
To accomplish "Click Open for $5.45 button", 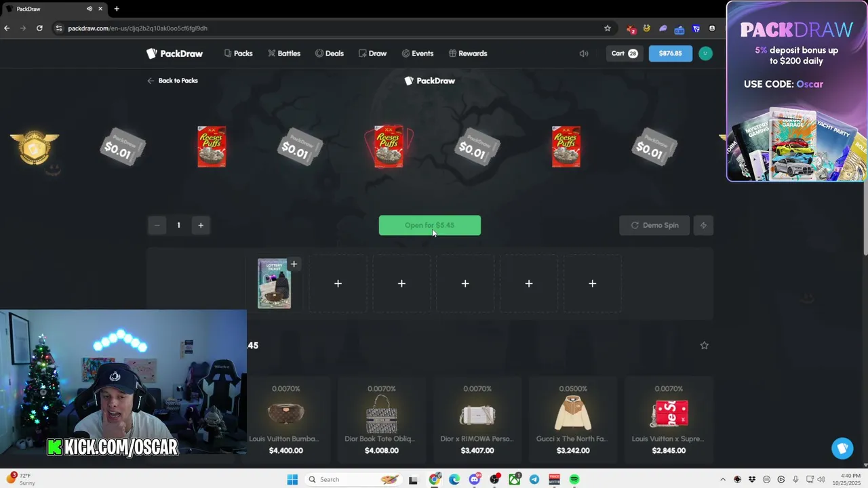I will point(429,226).
